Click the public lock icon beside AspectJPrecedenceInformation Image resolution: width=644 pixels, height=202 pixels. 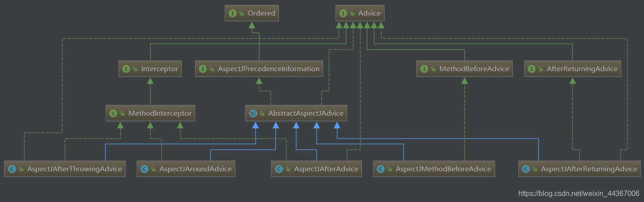[212, 69]
